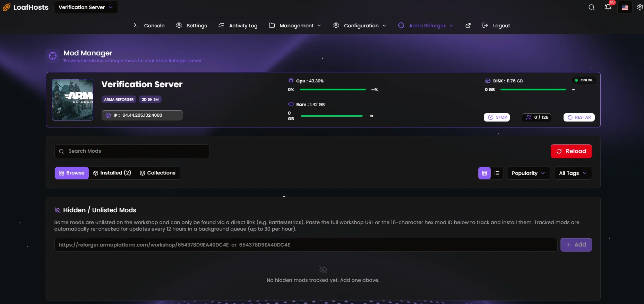
Task: Open the Activity Log page
Action: coord(238,26)
